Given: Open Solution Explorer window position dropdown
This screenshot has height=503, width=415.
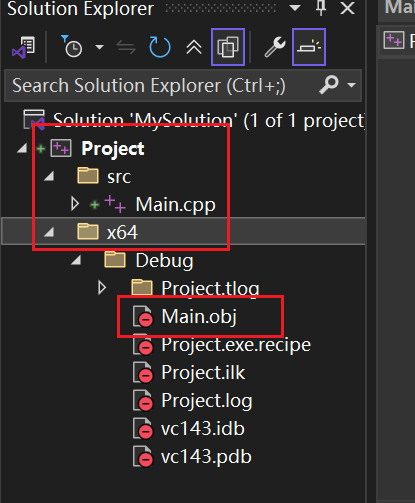Looking at the screenshot, I should [x=295, y=8].
